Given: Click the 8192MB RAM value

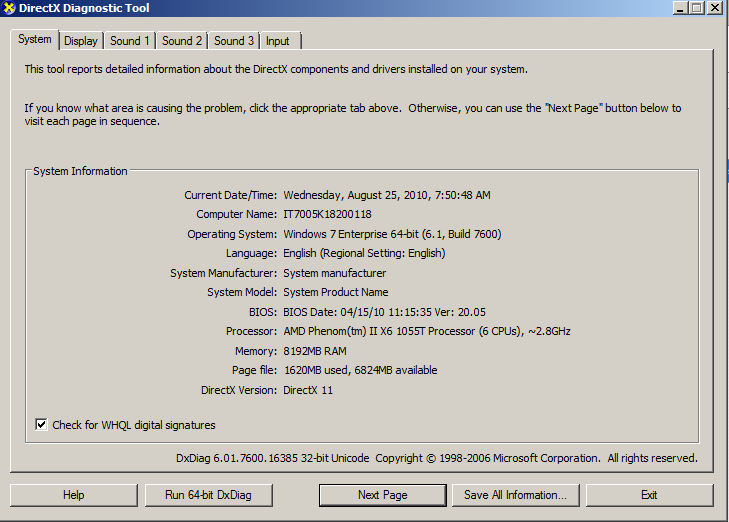Looking at the screenshot, I should 315,351.
